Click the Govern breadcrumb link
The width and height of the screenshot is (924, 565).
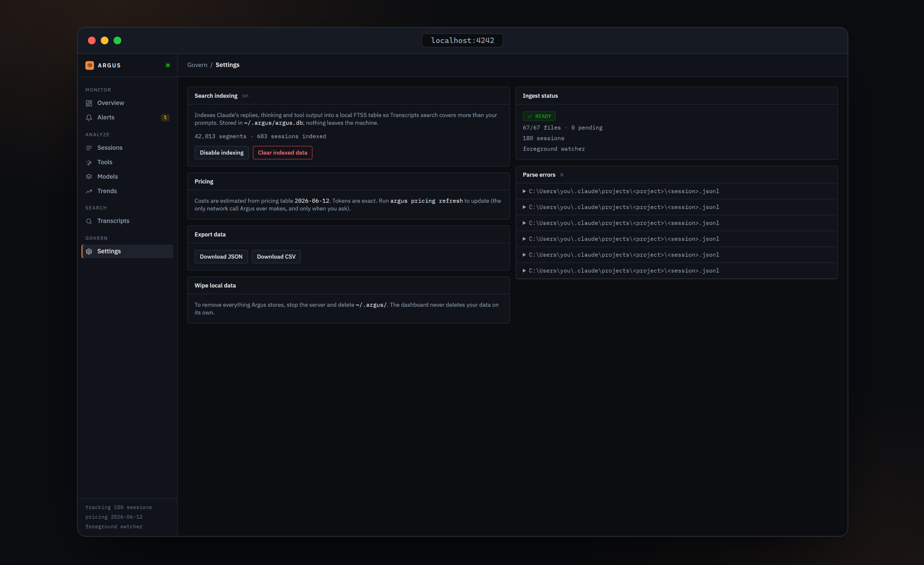click(x=197, y=65)
